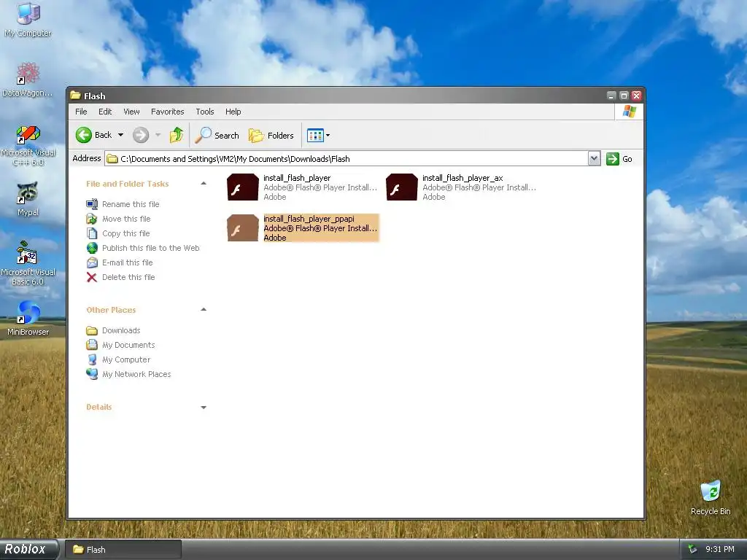Screen dimensions: 747x560
Task: Open the Views dropdown arrow
Action: (x=328, y=135)
